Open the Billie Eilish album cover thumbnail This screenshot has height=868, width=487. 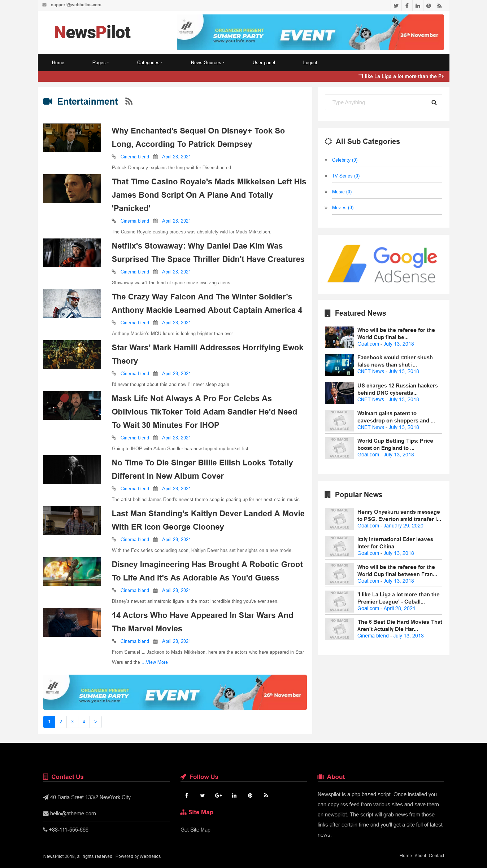tap(72, 470)
